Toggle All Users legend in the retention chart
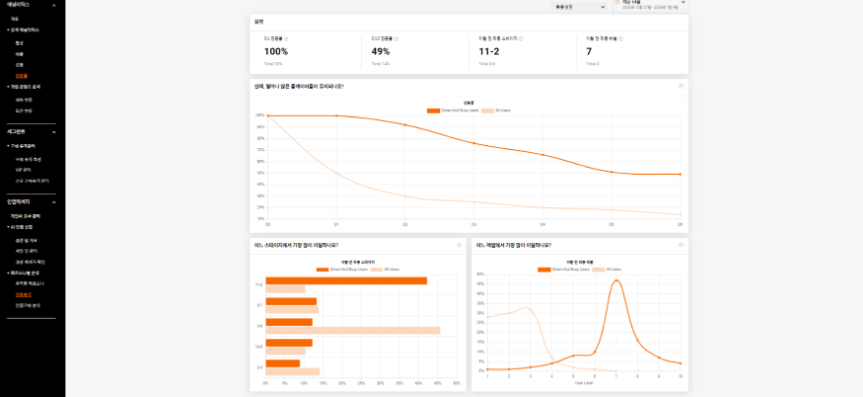Image resolution: width=863 pixels, height=397 pixels. pyautogui.click(x=496, y=111)
